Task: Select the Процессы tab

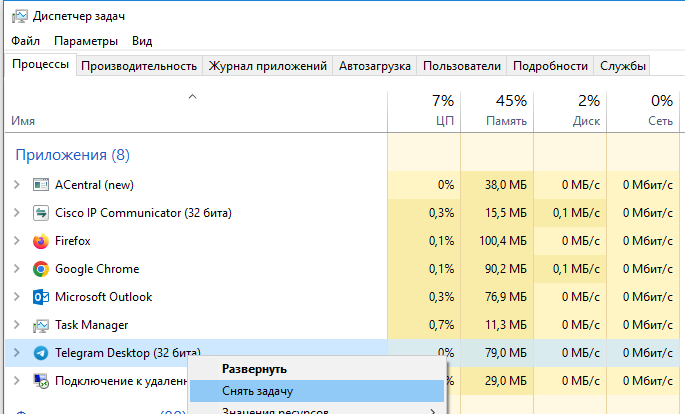Action: click(41, 65)
